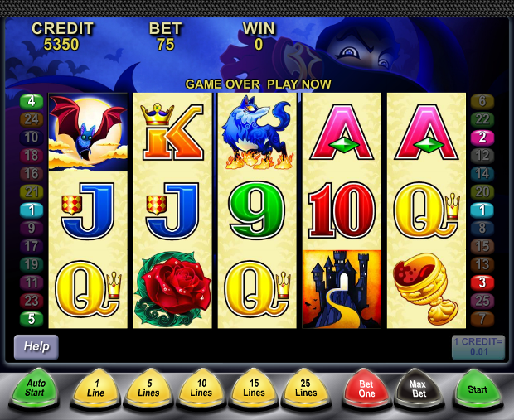Start a spin with green Start button
Viewport: 514px width, 420px height.
pos(478,389)
